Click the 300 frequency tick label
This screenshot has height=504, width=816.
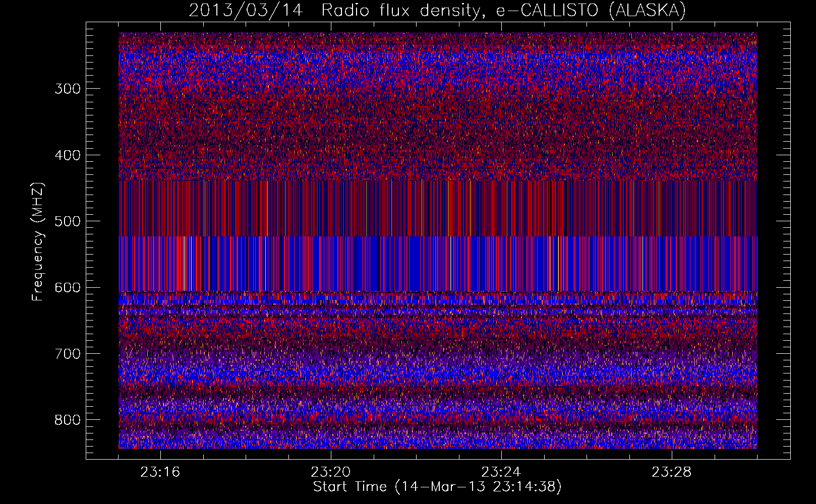[68, 89]
